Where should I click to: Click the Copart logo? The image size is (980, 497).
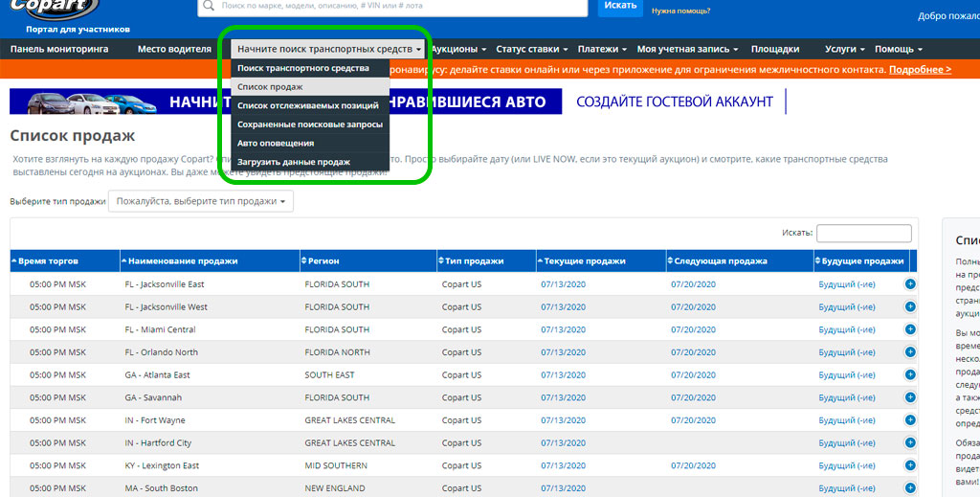[54, 9]
